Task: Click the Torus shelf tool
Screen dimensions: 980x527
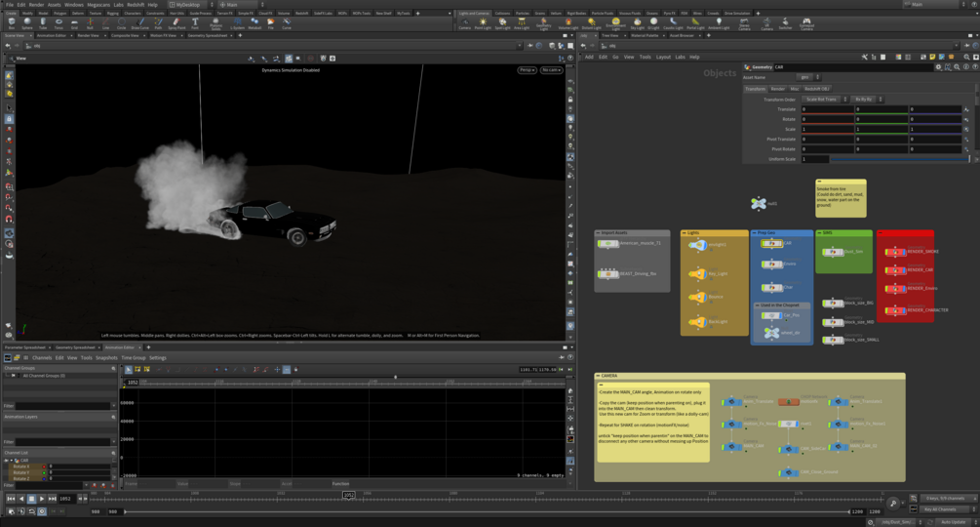Action: 59,22
